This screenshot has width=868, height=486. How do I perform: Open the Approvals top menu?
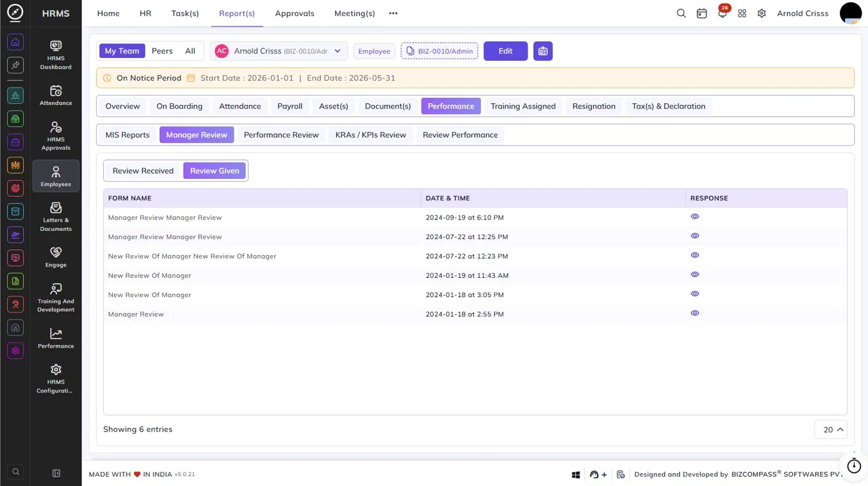pos(294,13)
